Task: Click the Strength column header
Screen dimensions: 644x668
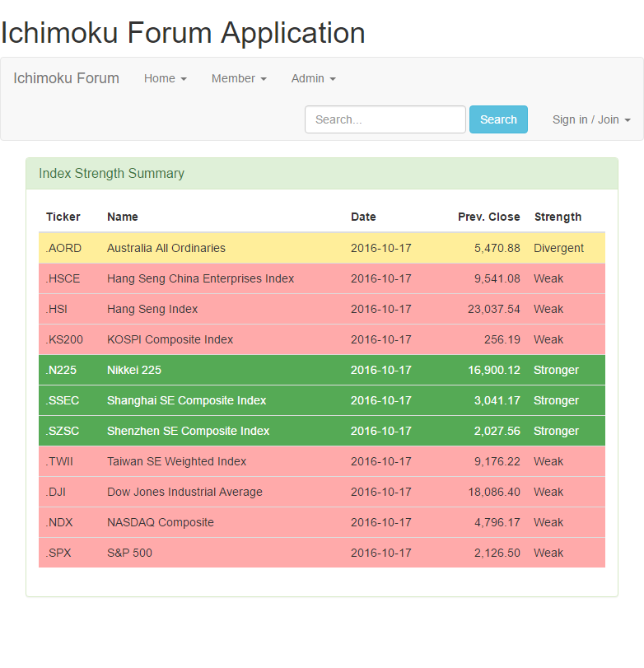Action: pyautogui.click(x=558, y=217)
